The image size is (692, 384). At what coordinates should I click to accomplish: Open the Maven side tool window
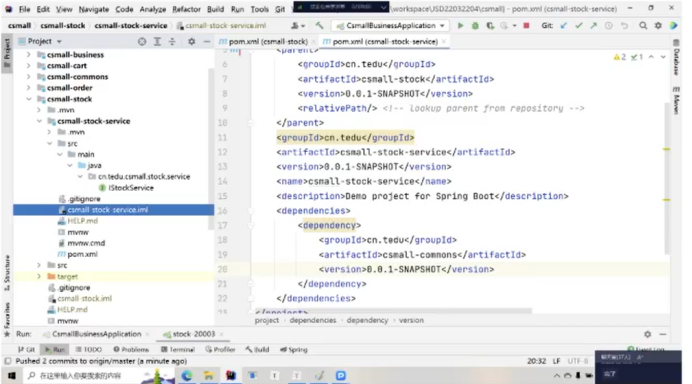tap(676, 101)
